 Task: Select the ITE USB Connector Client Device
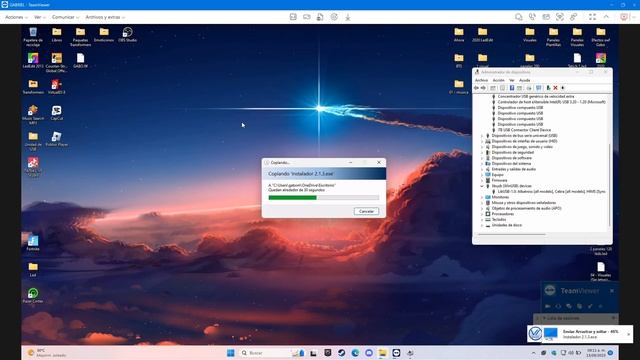(x=524, y=130)
